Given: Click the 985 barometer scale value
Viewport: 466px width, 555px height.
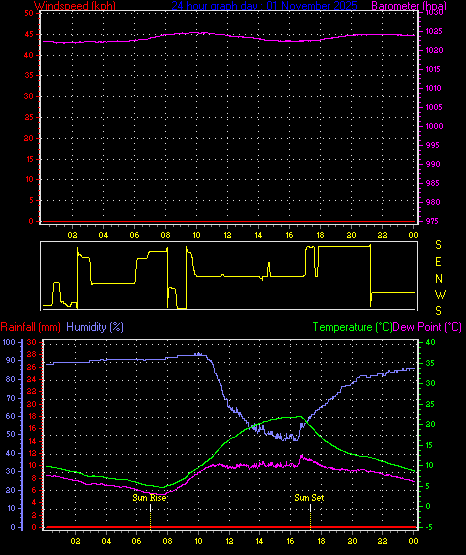Looking at the screenshot, I should coord(433,183).
